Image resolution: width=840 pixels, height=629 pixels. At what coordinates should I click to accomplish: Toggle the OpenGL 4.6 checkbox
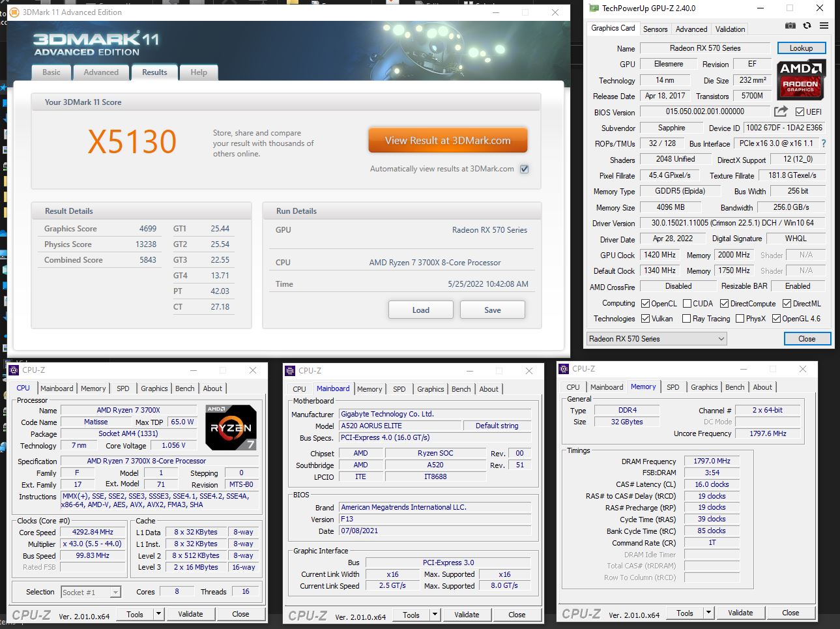coord(776,319)
